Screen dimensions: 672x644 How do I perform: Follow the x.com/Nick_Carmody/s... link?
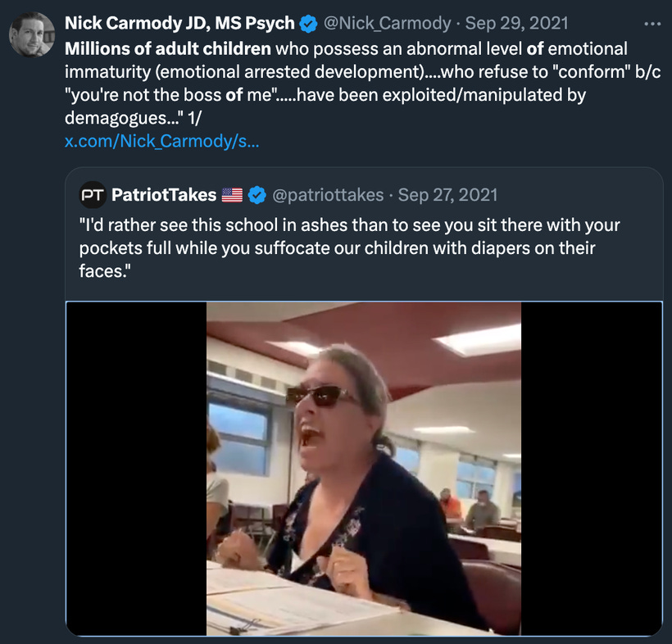161,141
